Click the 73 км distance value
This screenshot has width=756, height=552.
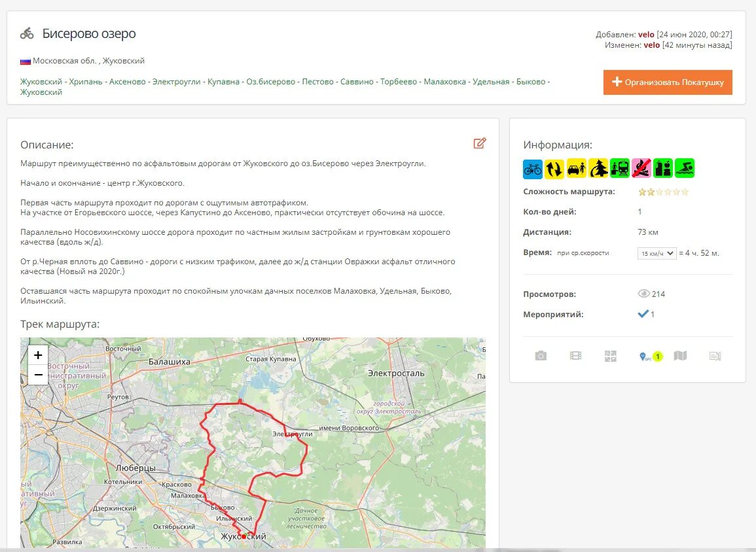(x=648, y=232)
